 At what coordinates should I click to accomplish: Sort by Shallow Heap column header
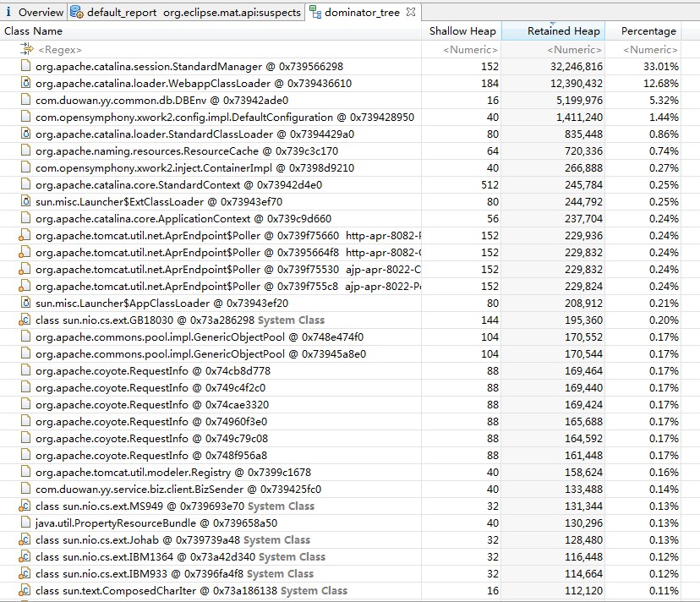[462, 30]
